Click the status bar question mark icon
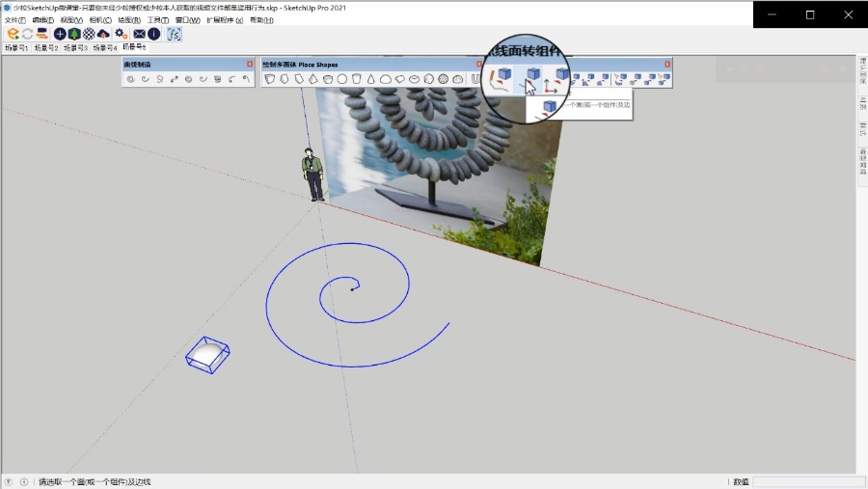 9,482
